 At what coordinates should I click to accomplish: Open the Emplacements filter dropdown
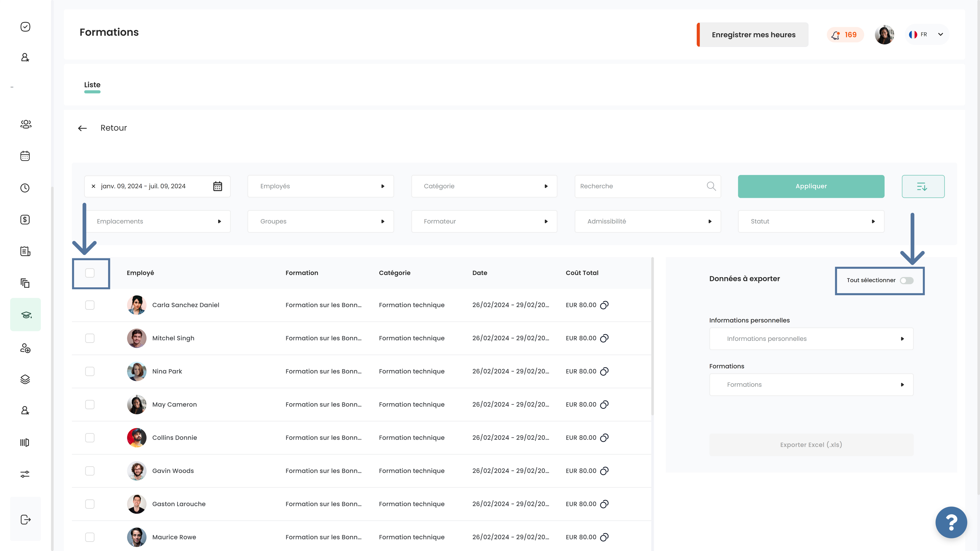click(157, 221)
